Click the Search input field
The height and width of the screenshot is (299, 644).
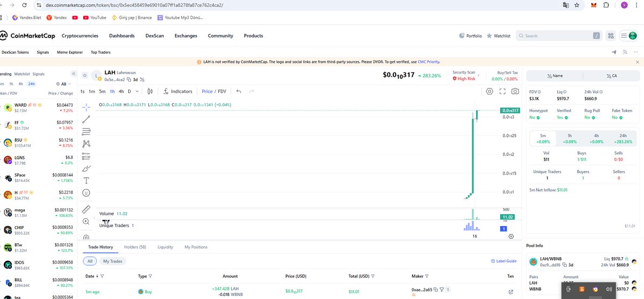coord(559,36)
